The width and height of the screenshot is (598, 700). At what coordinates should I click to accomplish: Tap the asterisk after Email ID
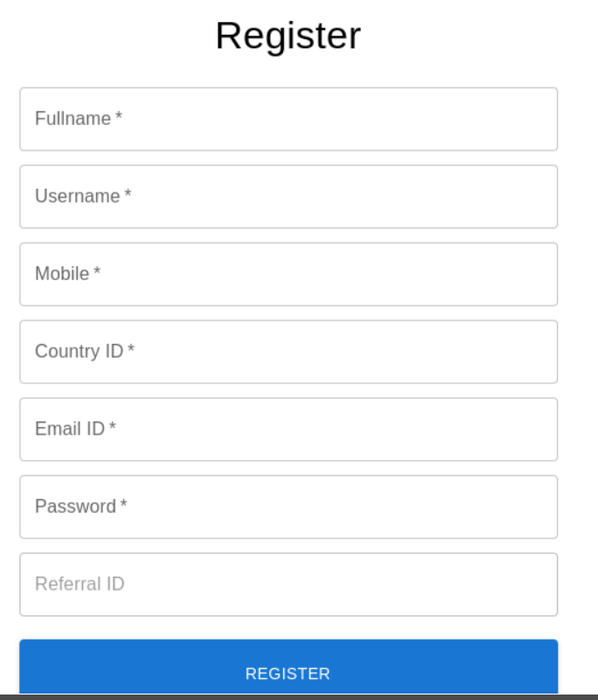[112, 428]
